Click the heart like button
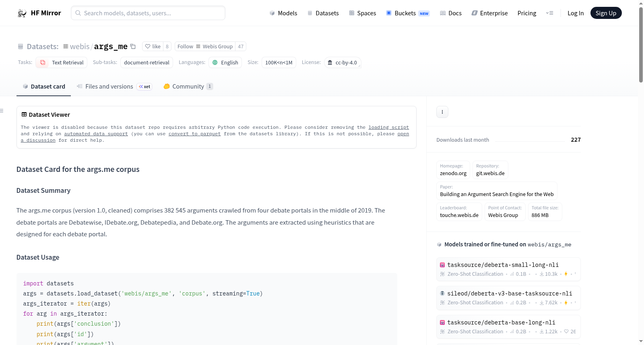 pyautogui.click(x=153, y=46)
